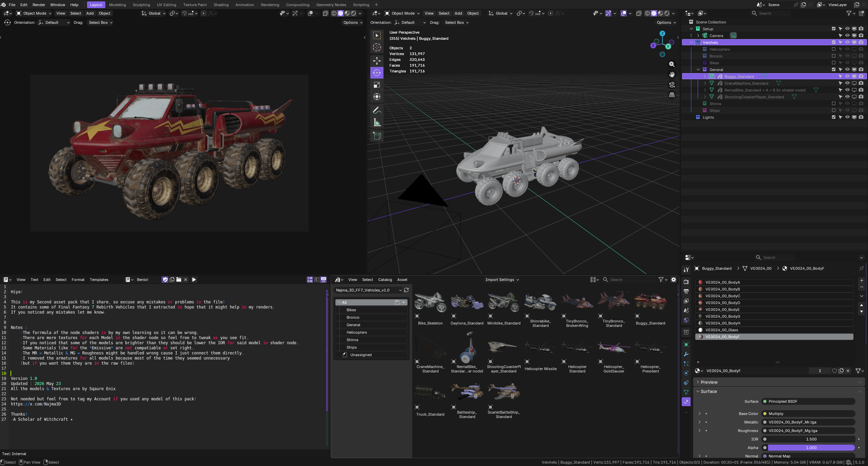The height and width of the screenshot is (466, 868).
Task: Uncheck the General collection checkbox
Action: coord(833,70)
